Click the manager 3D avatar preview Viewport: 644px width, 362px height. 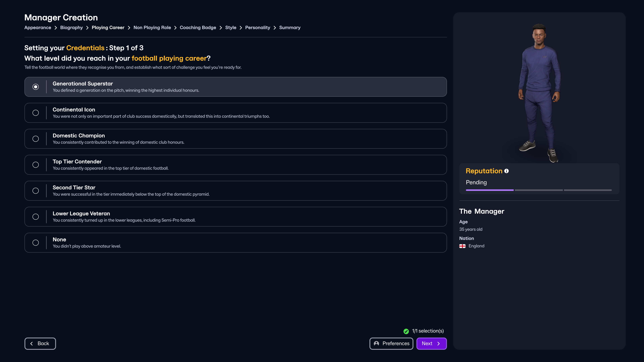click(539, 93)
